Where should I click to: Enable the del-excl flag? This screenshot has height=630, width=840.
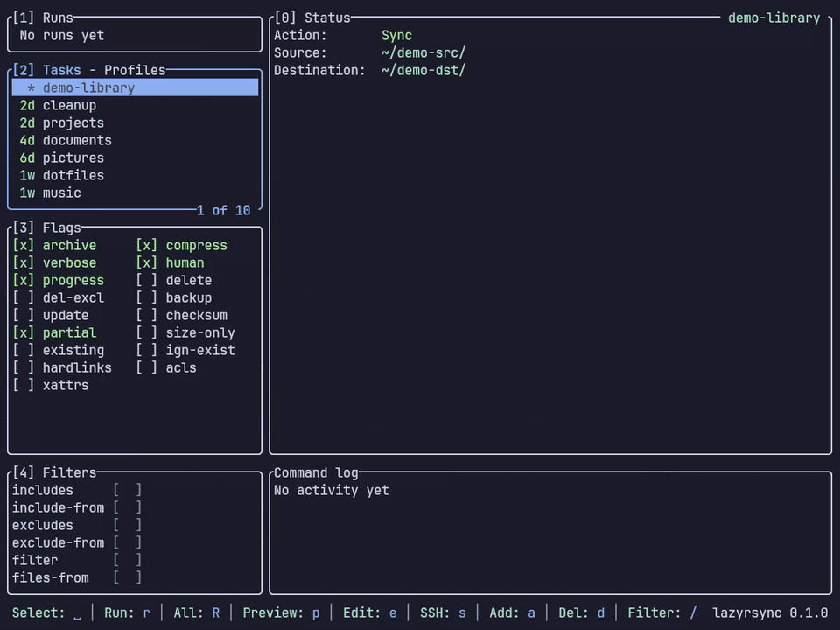[x=24, y=297]
